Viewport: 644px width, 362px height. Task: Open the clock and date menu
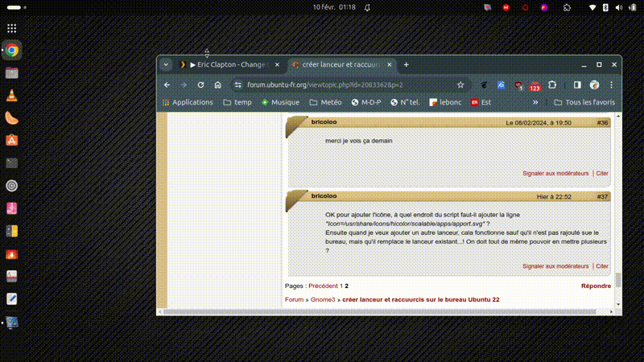click(x=334, y=7)
